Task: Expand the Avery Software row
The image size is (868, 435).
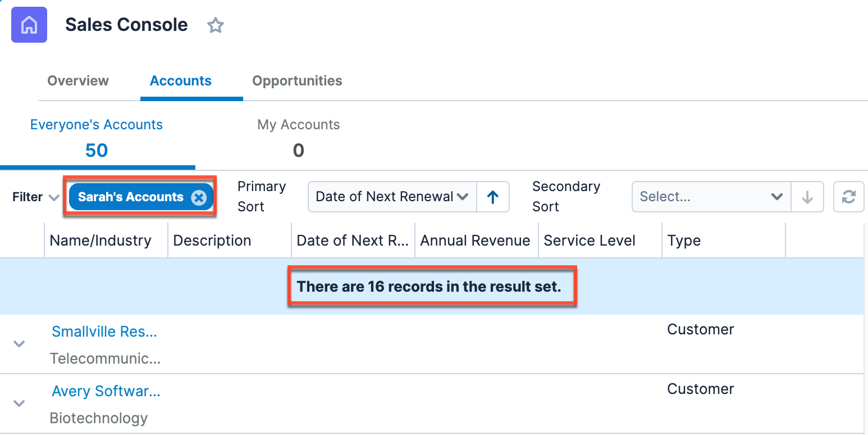Action: pos(19,404)
